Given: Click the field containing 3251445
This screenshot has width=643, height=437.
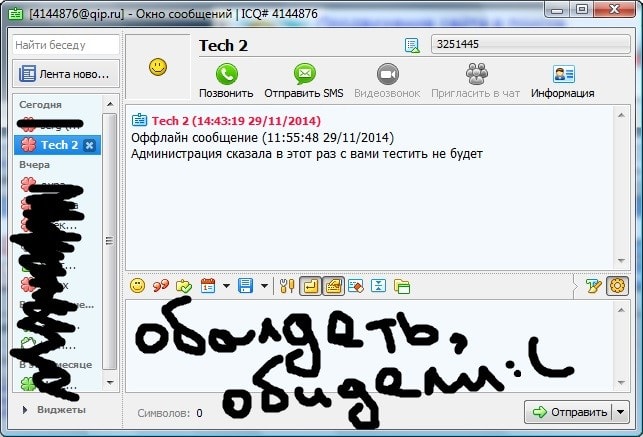Looking at the screenshot, I should coord(530,44).
